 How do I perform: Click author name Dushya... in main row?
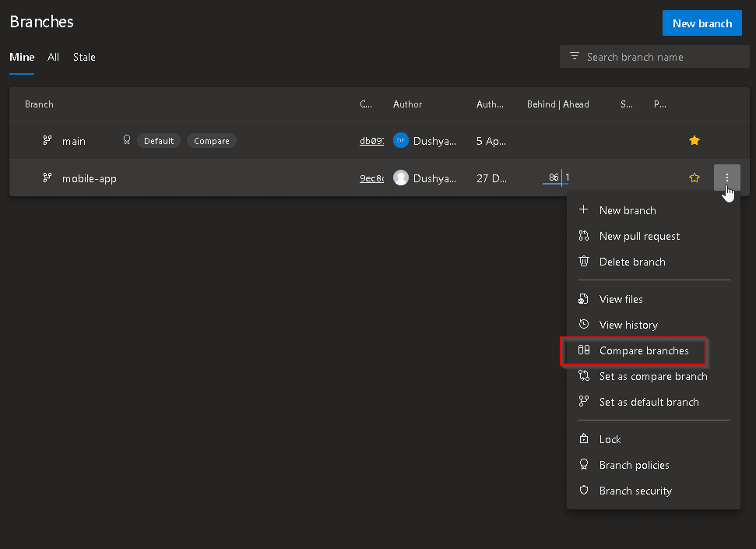click(434, 141)
